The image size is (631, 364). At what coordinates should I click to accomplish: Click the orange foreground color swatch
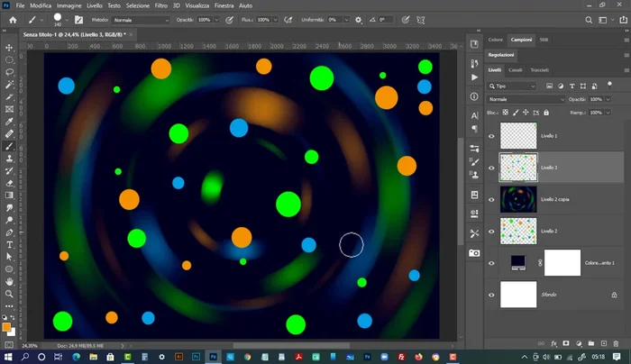pos(7,328)
